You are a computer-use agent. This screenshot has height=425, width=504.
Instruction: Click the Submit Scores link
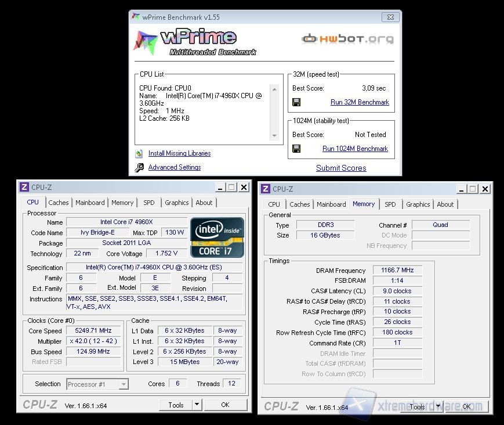pyautogui.click(x=341, y=168)
